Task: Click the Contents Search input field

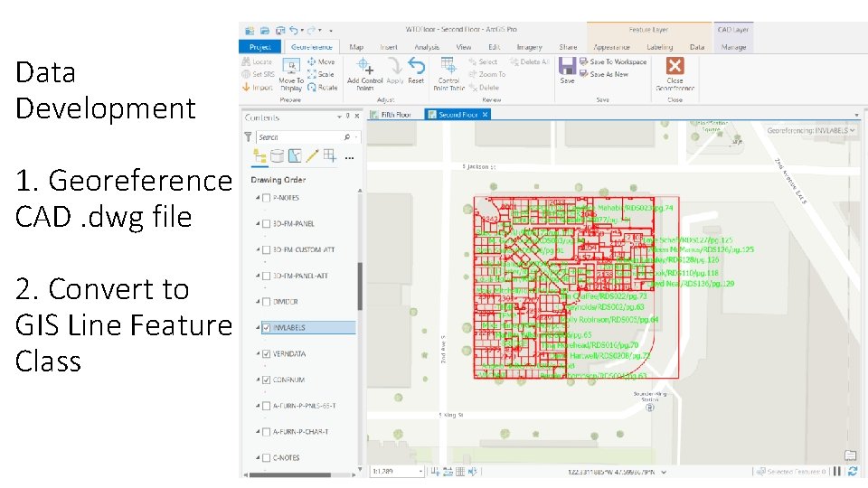Action: pyautogui.click(x=300, y=136)
